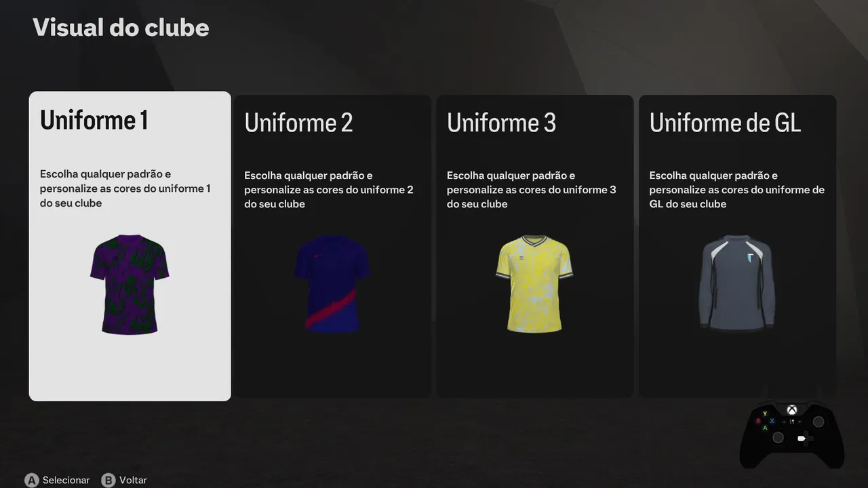Open the Uniforme 3 card heading

(501, 123)
